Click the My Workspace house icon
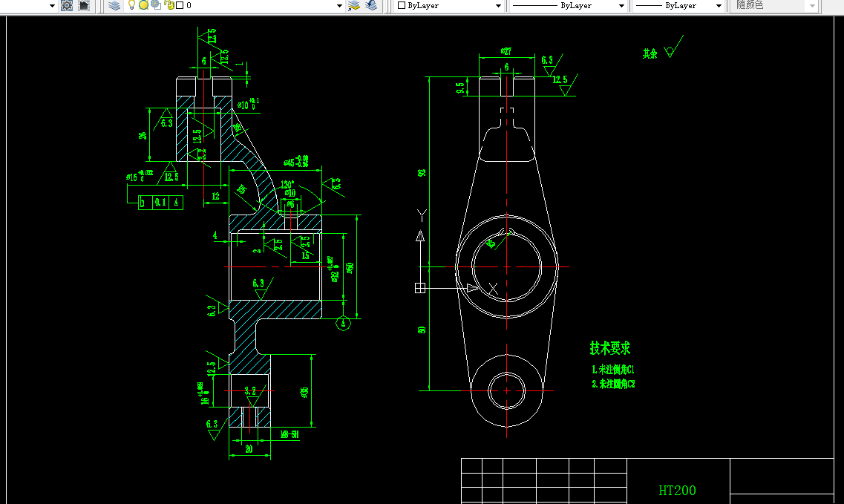 [84, 5]
